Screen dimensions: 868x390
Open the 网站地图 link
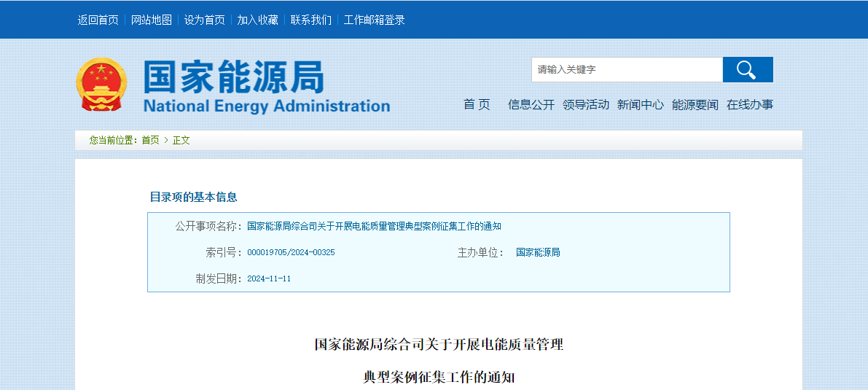tap(152, 20)
